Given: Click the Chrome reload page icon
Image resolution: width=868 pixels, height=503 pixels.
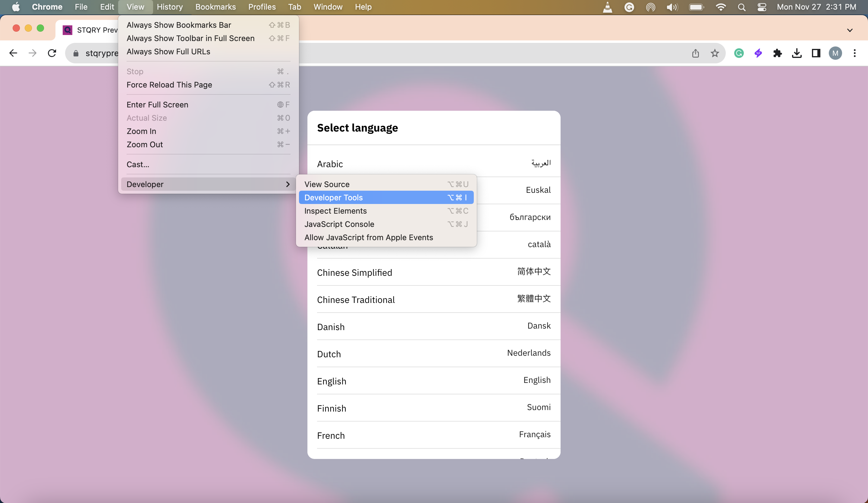Looking at the screenshot, I should click(52, 53).
